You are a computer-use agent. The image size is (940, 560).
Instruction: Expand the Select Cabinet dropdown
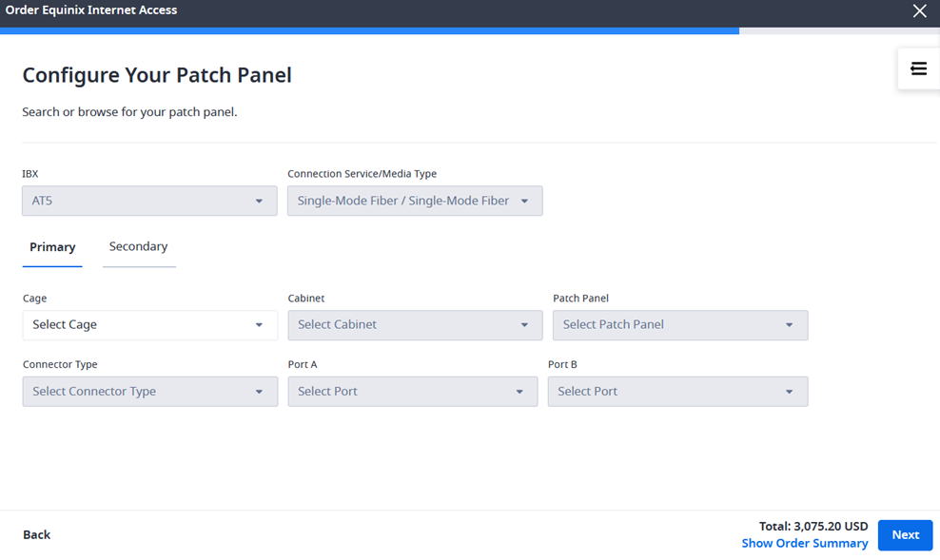pyautogui.click(x=415, y=325)
